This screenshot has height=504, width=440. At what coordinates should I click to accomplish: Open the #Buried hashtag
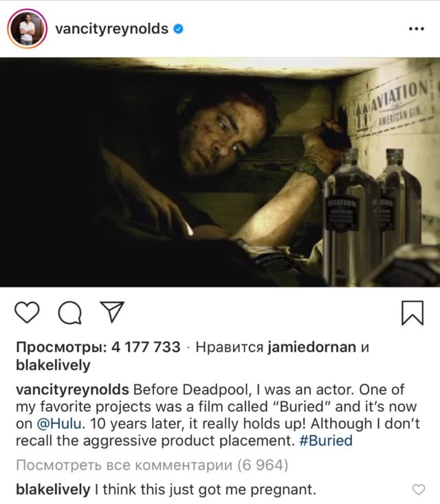pyautogui.click(x=326, y=440)
